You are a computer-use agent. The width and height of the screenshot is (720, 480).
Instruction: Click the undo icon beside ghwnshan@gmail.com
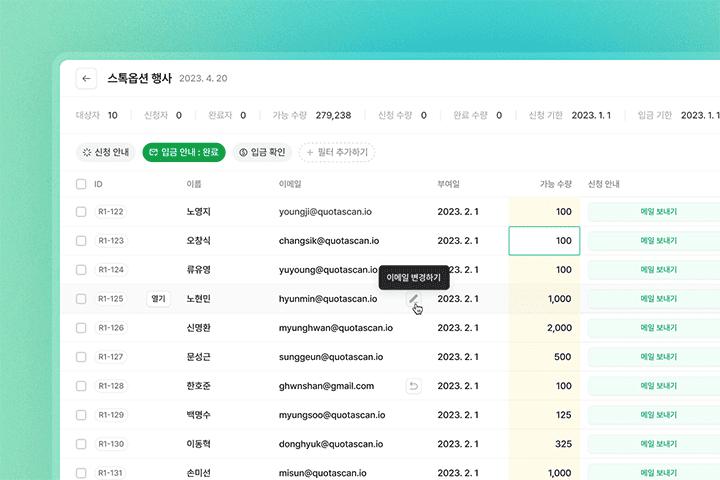pyautogui.click(x=414, y=386)
